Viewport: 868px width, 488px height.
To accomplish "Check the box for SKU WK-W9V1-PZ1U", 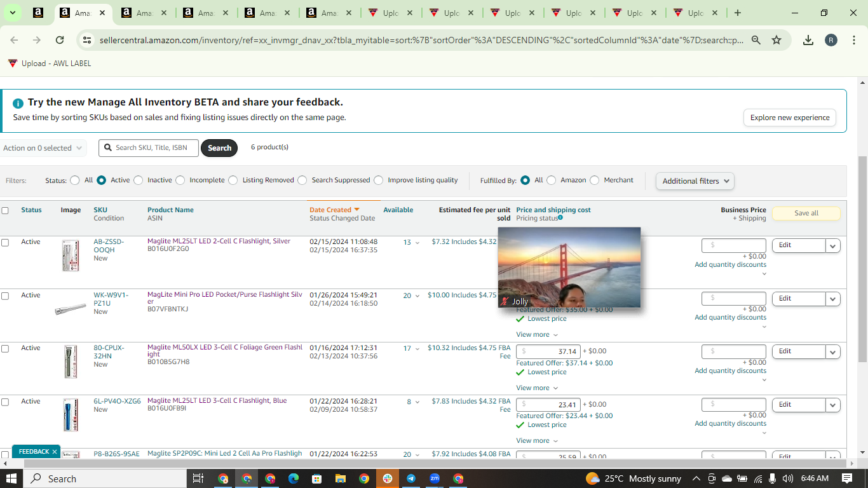I will (5, 295).
